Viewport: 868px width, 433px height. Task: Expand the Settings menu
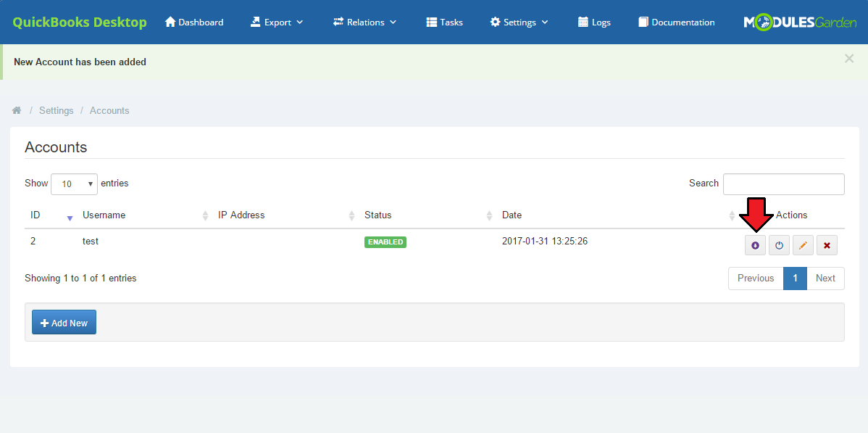click(x=519, y=22)
